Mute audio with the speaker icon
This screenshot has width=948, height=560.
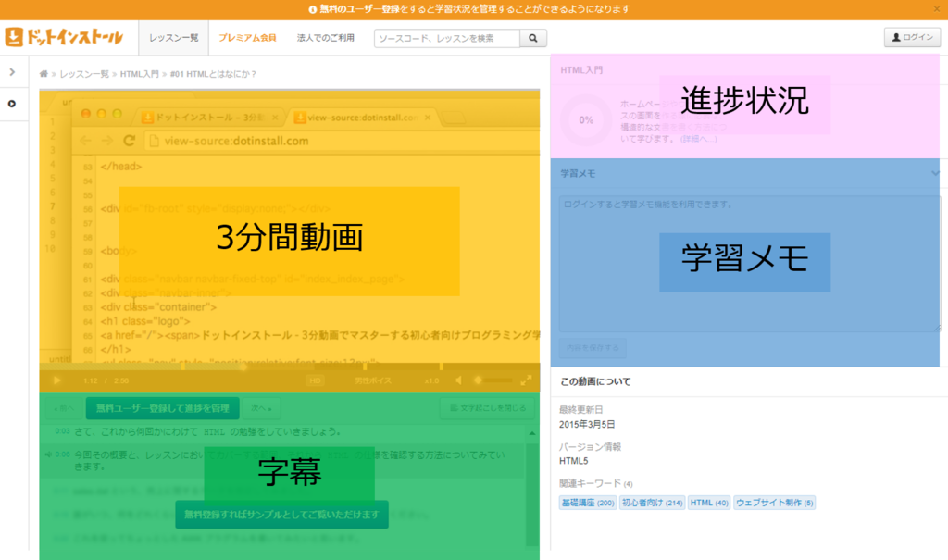point(459,380)
